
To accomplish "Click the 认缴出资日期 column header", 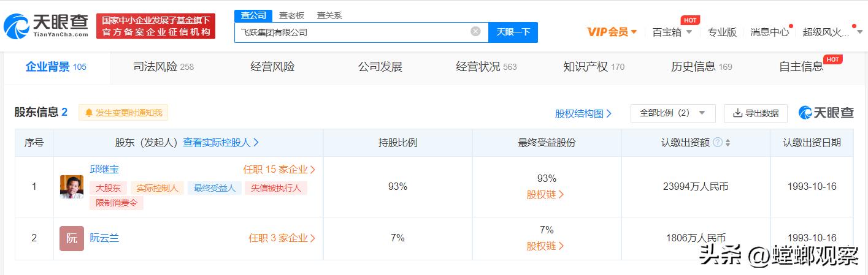I will point(812,143).
